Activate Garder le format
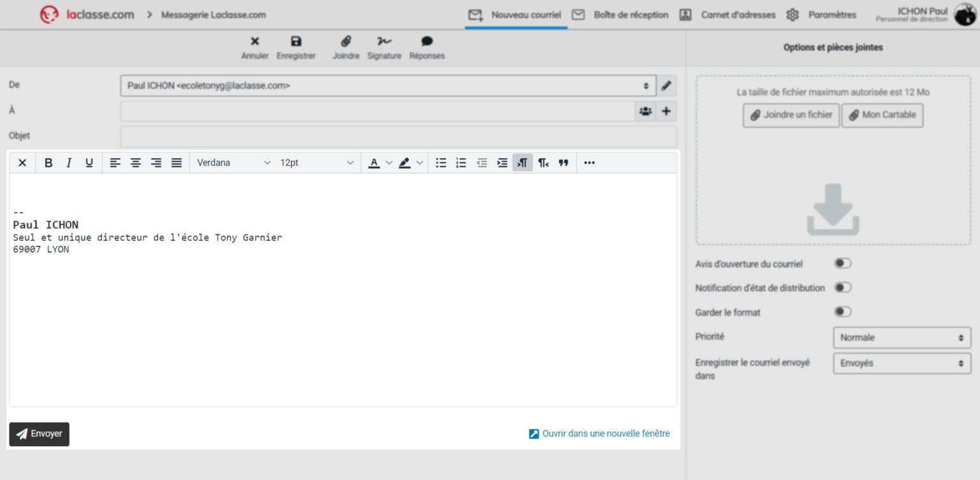 pos(842,311)
